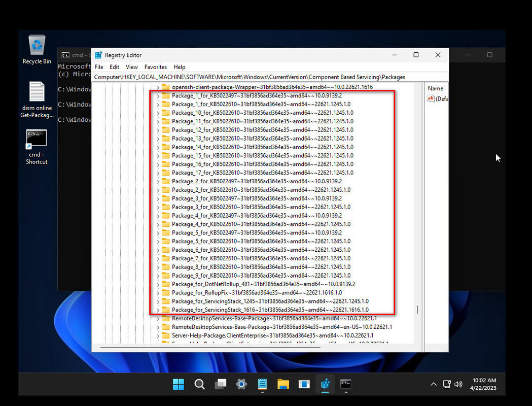Expand Package_1_for_KB5022610 key
The image size is (532, 406).
158,105
